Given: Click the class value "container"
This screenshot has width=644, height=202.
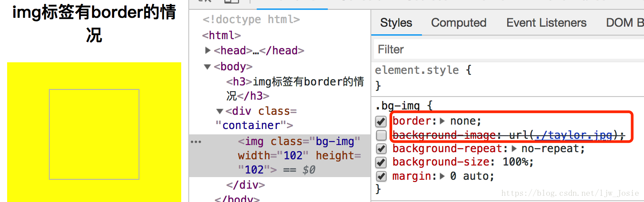Looking at the screenshot, I should [251, 125].
